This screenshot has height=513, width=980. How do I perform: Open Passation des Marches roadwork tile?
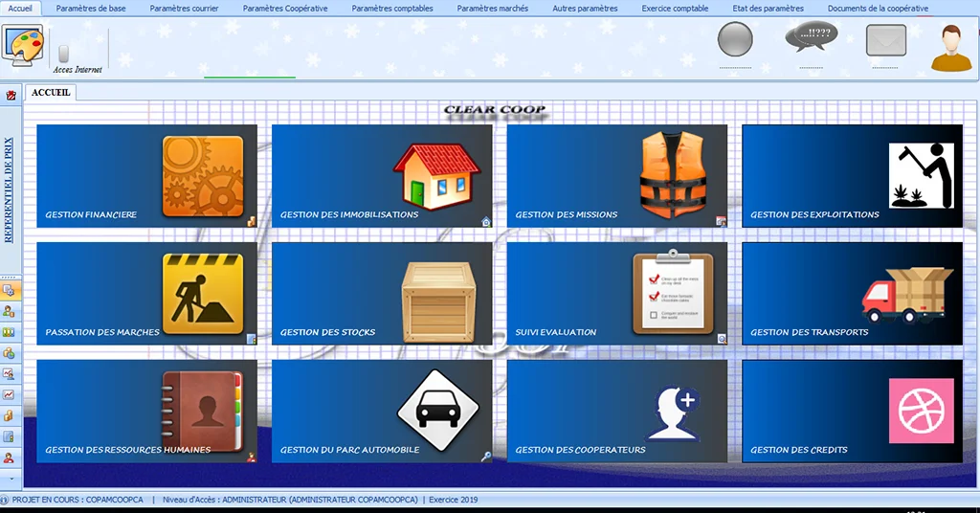click(146, 294)
